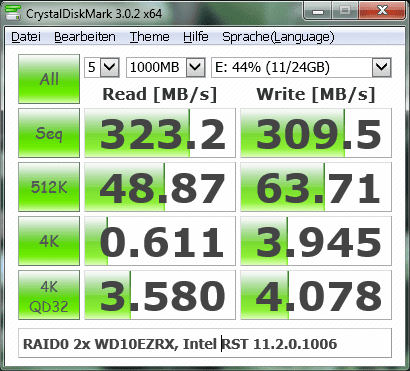Start the Seq benchmark
The image size is (410, 371).
click(x=49, y=133)
